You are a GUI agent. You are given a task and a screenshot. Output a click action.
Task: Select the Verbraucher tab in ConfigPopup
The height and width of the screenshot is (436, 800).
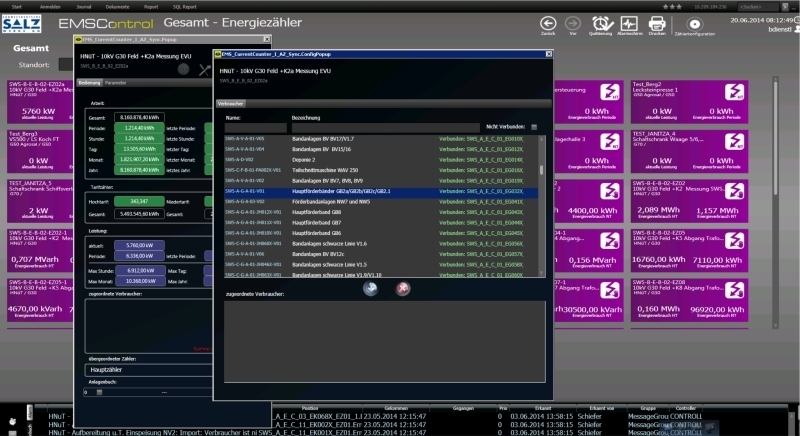[231, 104]
